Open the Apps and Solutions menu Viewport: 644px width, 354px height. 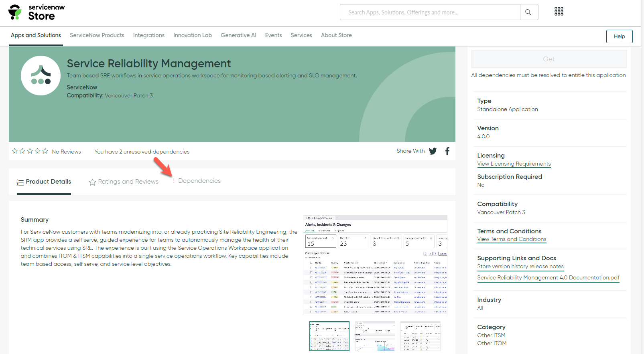point(36,35)
